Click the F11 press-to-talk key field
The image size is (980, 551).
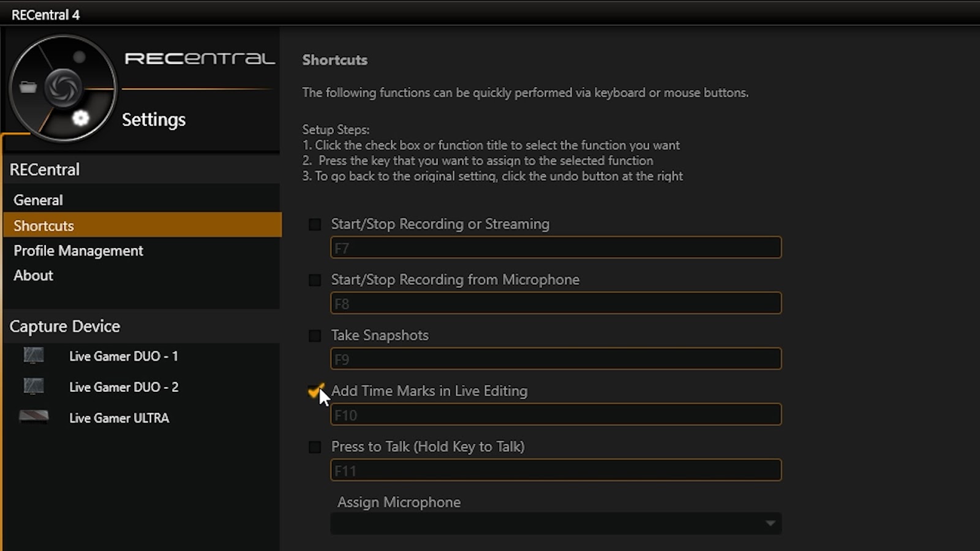556,471
